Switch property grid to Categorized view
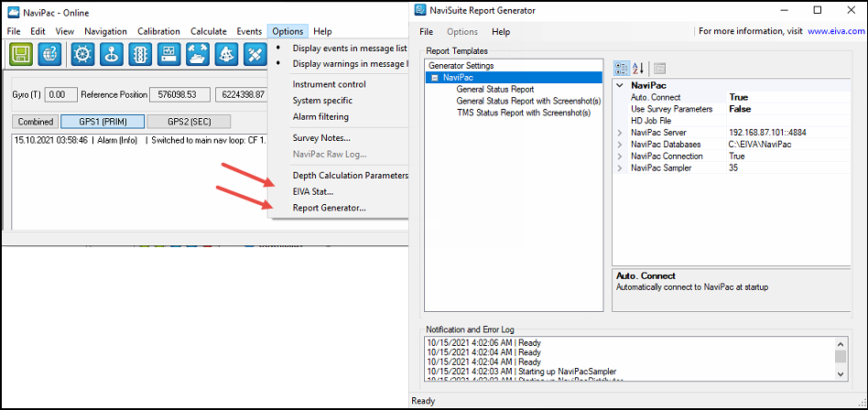The image size is (868, 410). tap(622, 68)
